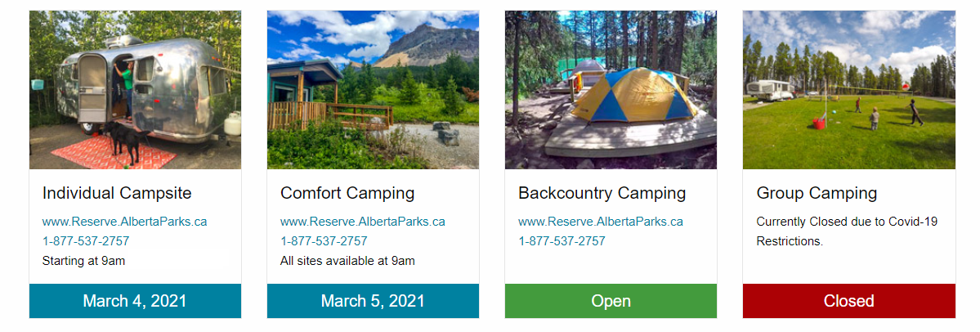Viewport: 980px width, 332px height.
Task: Call 1-877-537-2757 under Backcountry Camping
Action: 562,241
